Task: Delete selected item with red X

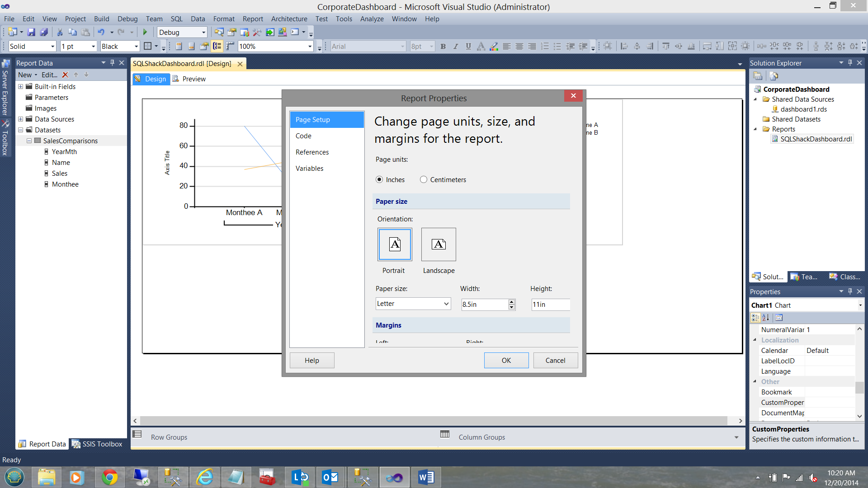Action: coord(65,75)
